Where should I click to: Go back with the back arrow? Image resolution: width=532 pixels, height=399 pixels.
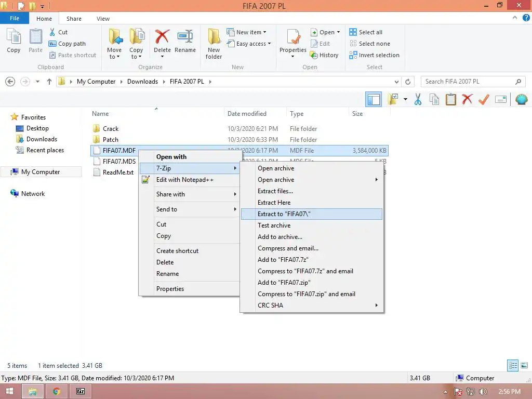click(x=10, y=82)
